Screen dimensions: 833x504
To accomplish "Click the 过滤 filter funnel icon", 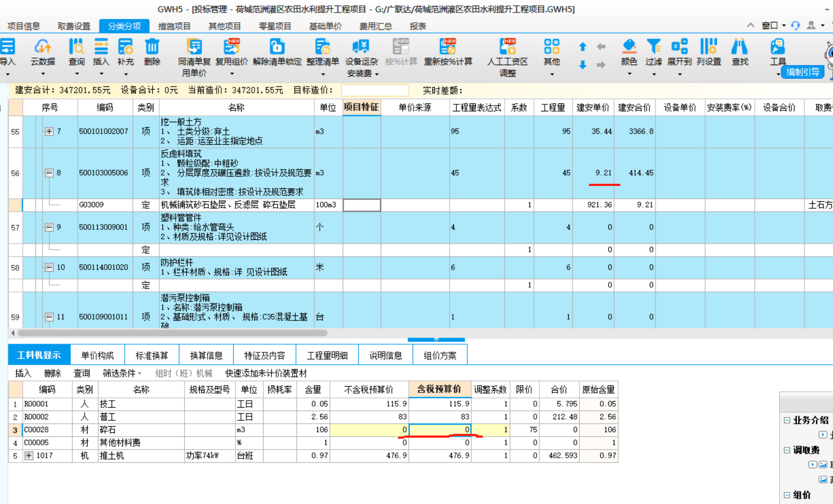I will [654, 47].
